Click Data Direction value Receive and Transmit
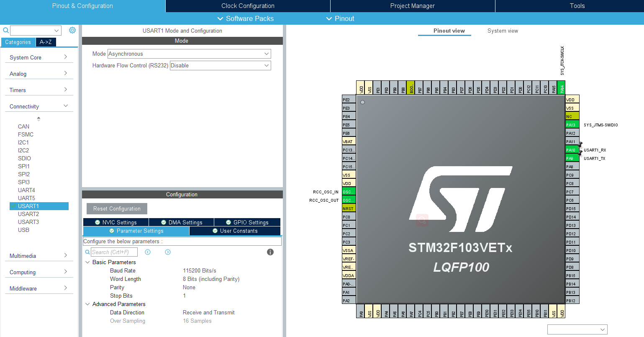Screen dimensions: 644x337 [209, 312]
